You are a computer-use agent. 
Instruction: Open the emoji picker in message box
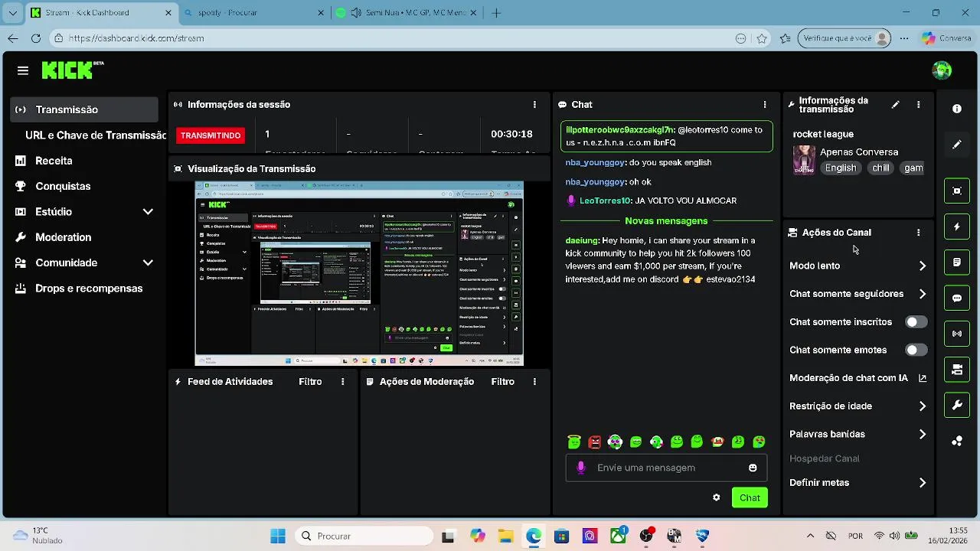click(753, 468)
